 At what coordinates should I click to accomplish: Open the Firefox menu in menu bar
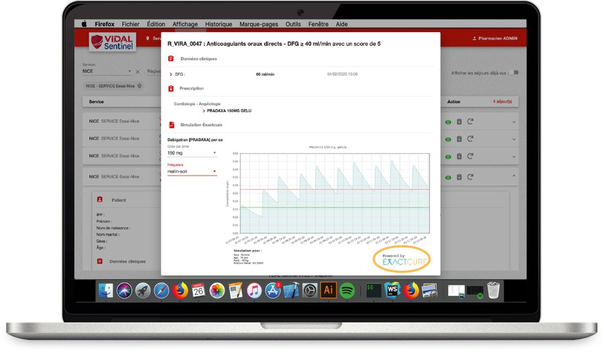pyautogui.click(x=105, y=24)
